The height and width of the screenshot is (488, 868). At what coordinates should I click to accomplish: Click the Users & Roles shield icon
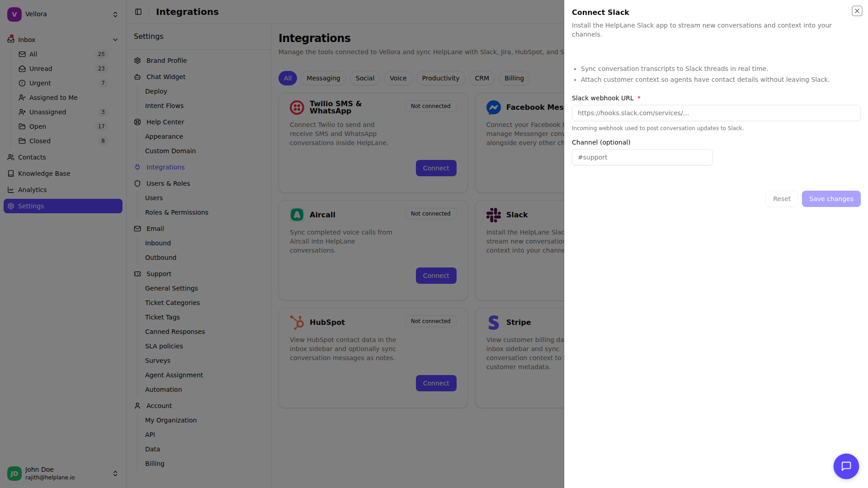[x=137, y=183]
